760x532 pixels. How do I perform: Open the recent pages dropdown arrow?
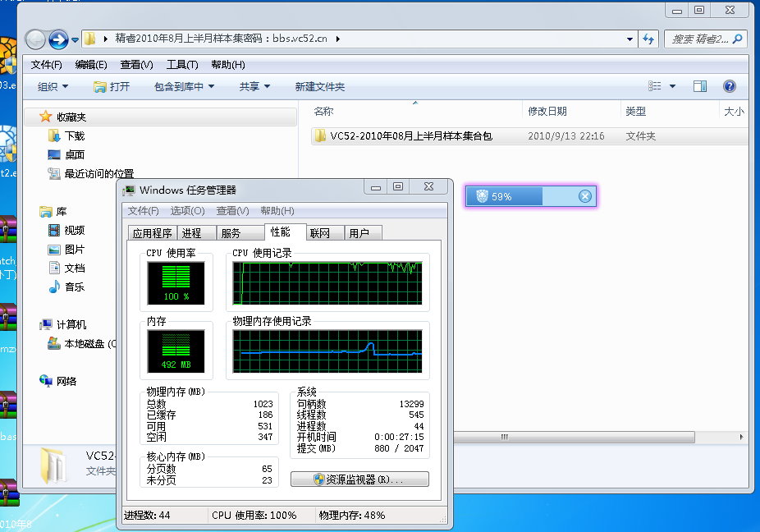coord(75,39)
